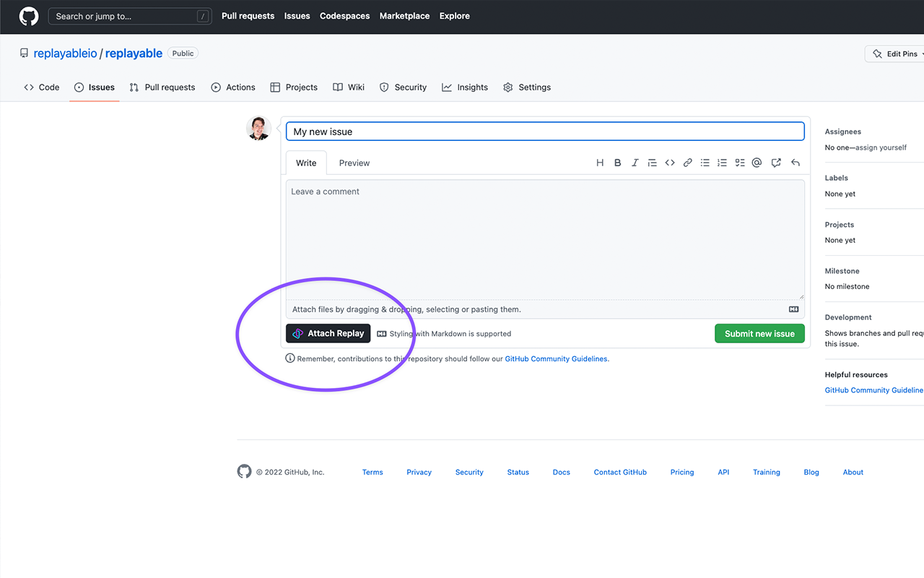This screenshot has width=924, height=578.
Task: Open Codespaces from the top header
Action: click(345, 16)
